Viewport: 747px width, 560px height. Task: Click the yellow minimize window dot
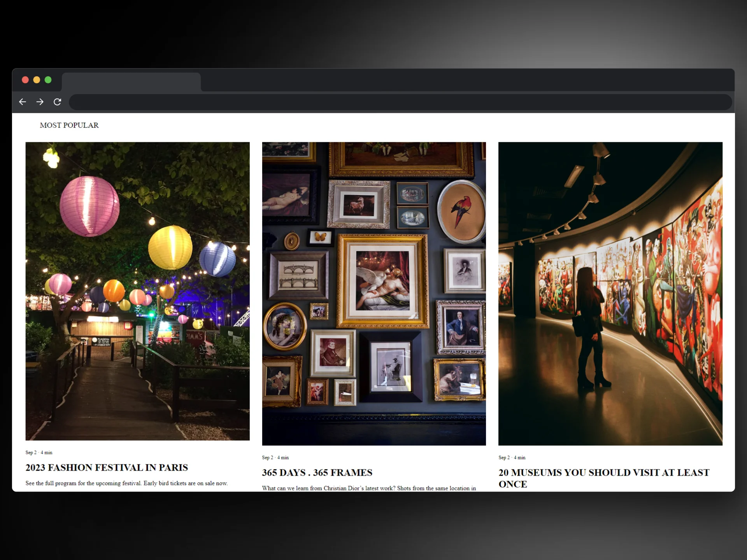pyautogui.click(x=37, y=80)
